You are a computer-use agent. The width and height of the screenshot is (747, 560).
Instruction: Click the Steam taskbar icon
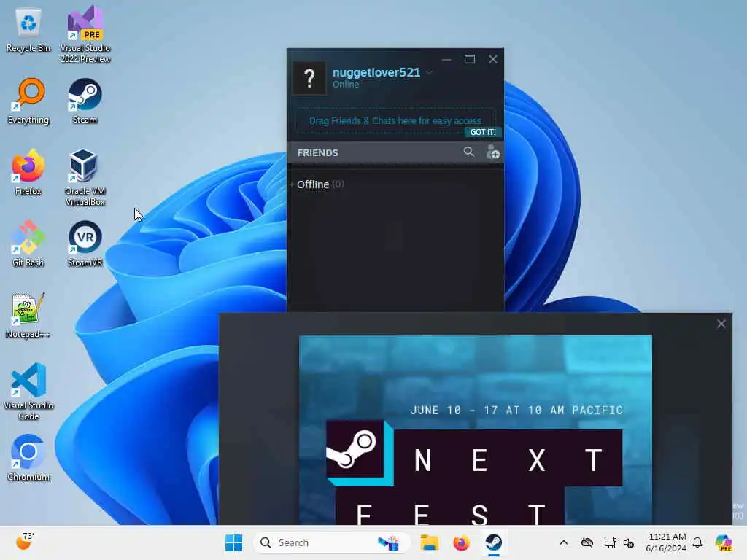tap(494, 542)
